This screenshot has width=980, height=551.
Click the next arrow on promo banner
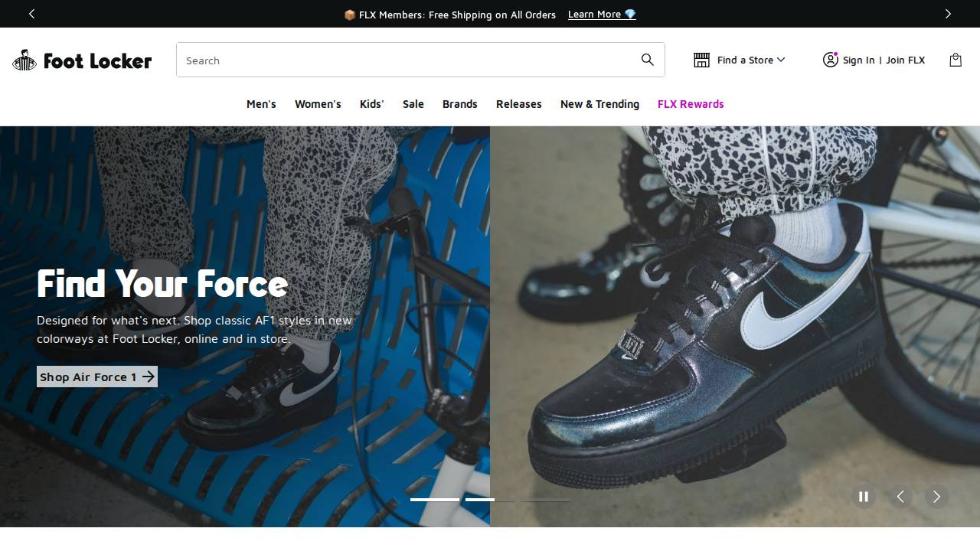tap(948, 14)
